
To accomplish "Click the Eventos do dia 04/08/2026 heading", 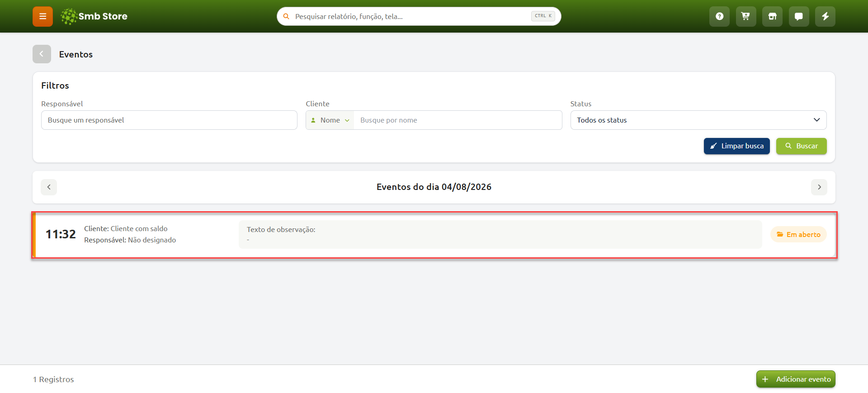I will pyautogui.click(x=434, y=187).
